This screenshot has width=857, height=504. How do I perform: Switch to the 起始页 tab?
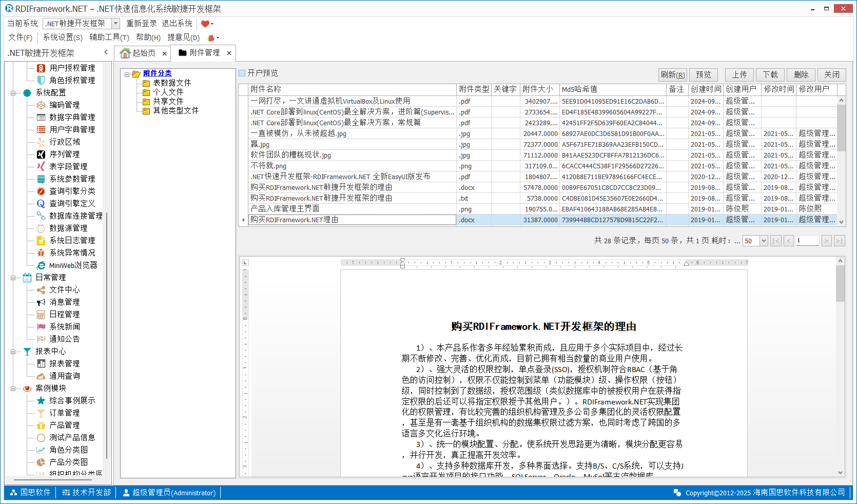point(139,53)
